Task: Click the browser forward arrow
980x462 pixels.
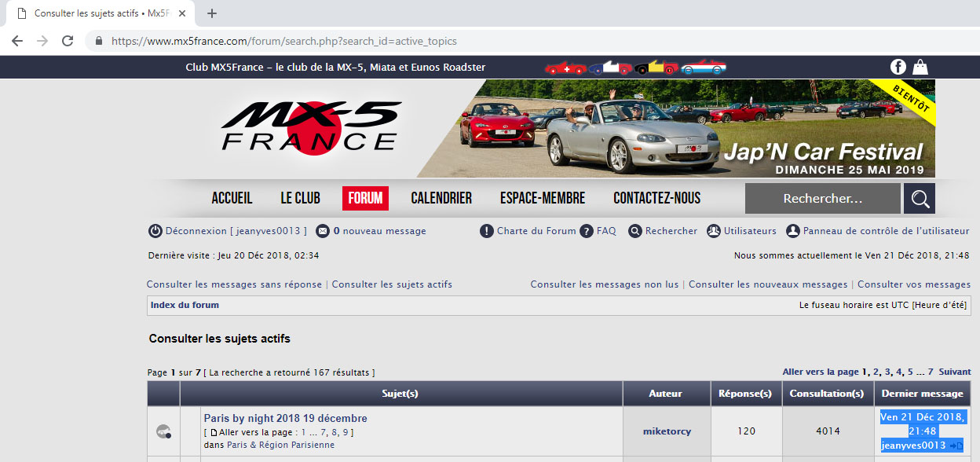Action: point(42,41)
